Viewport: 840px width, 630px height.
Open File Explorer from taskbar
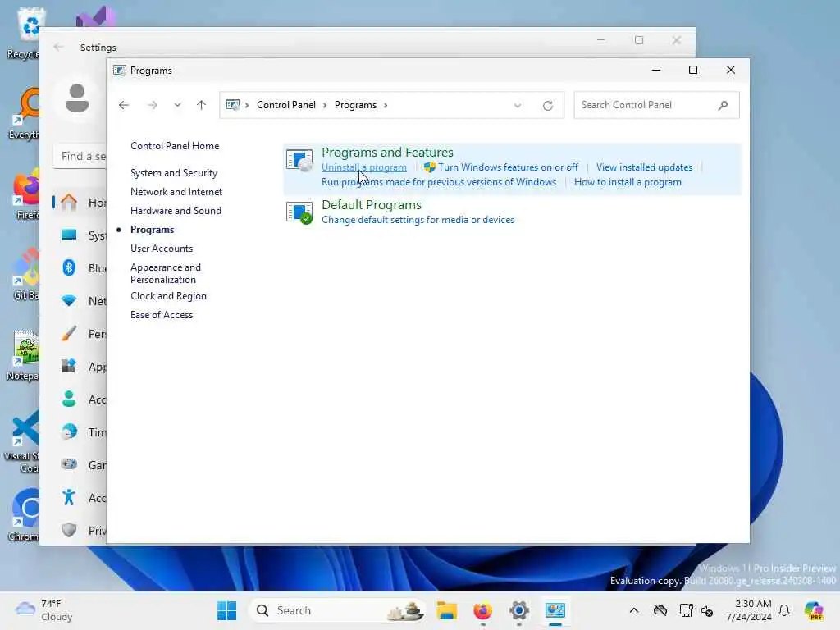point(446,610)
